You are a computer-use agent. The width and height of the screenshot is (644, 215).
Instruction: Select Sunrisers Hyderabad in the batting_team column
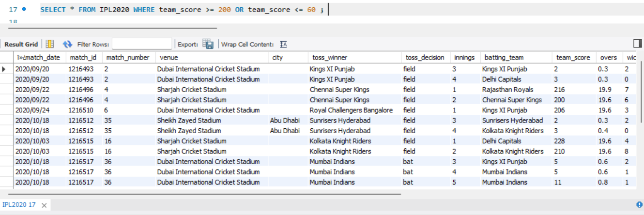pos(516,120)
